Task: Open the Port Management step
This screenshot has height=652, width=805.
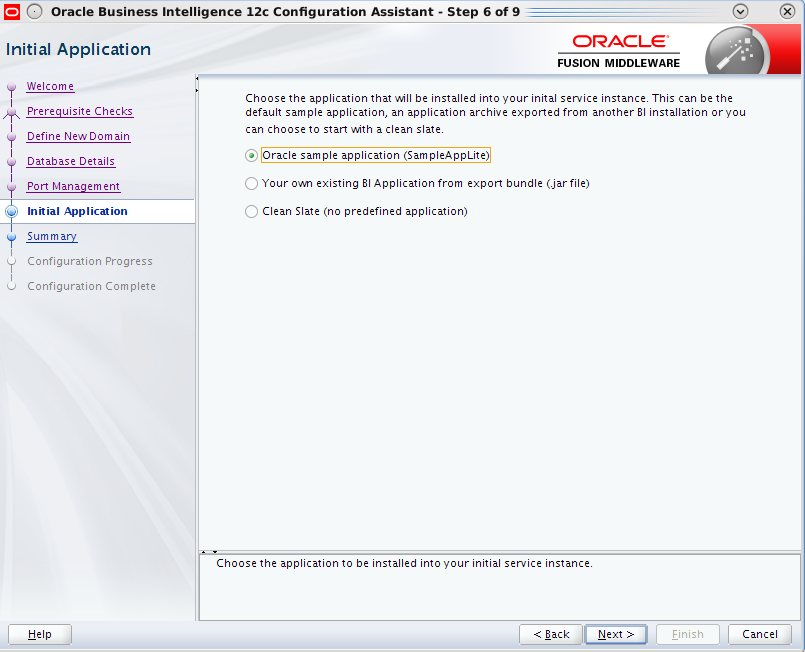Action: pyautogui.click(x=73, y=186)
